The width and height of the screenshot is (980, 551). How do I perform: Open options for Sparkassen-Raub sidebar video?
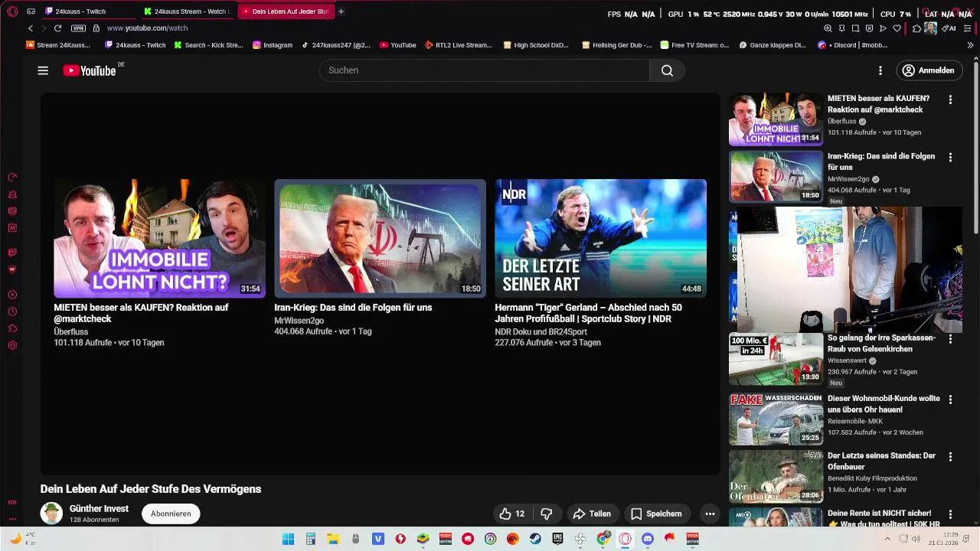tap(950, 339)
